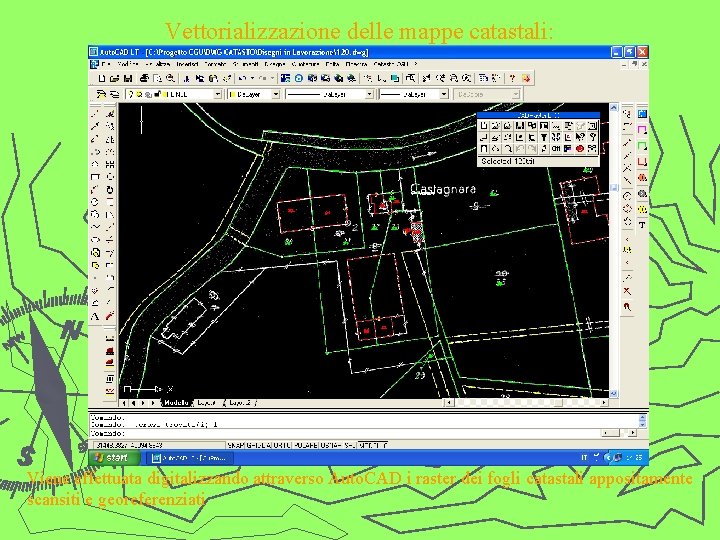This screenshot has width=720, height=540.
Task: Click the horizontal scrollbar right arrow
Action: 604,403
